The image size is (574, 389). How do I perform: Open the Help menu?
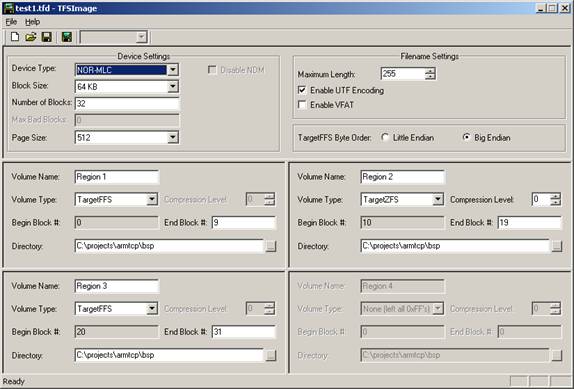(32, 22)
